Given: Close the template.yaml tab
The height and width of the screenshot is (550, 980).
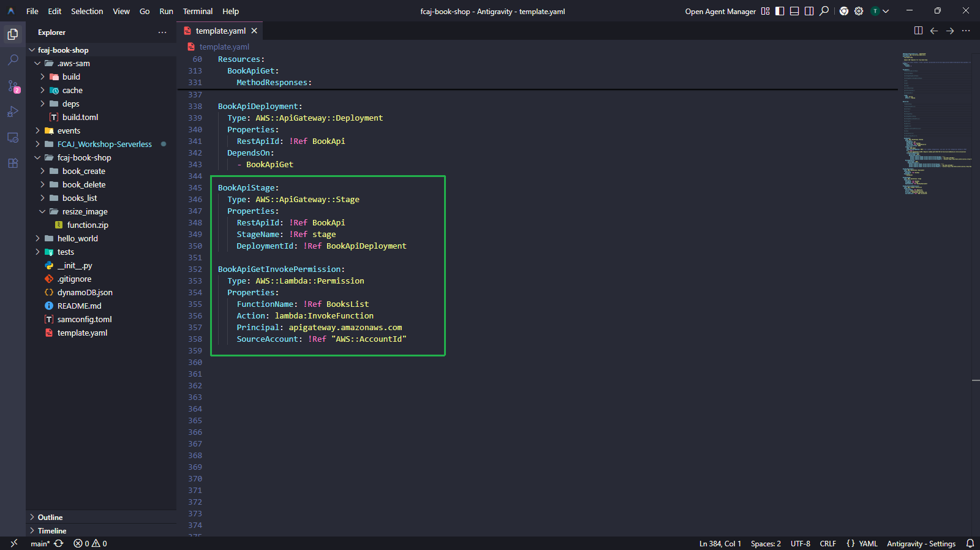Looking at the screenshot, I should [x=254, y=31].
